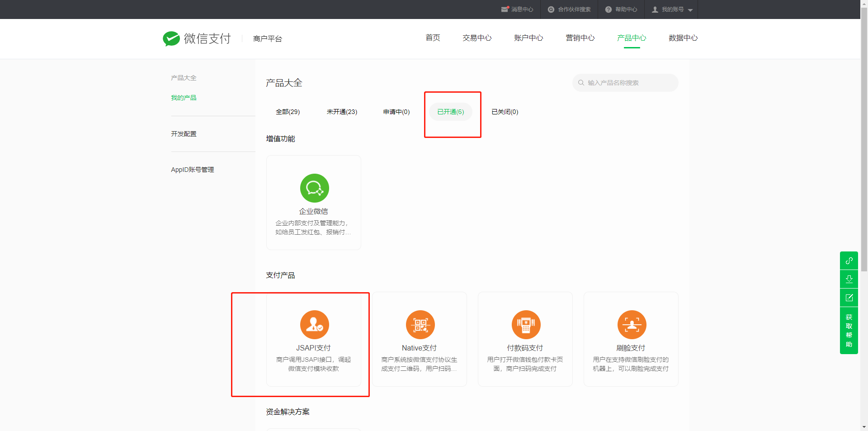Focus the product name search field
Image resolution: width=868 pixels, height=431 pixels.
pyautogui.click(x=628, y=83)
